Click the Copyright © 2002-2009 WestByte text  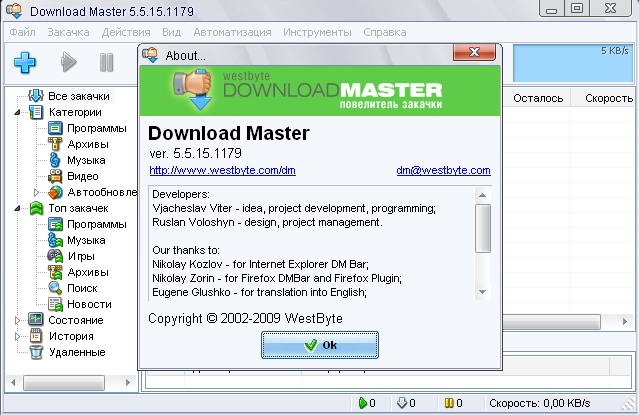coord(245,318)
